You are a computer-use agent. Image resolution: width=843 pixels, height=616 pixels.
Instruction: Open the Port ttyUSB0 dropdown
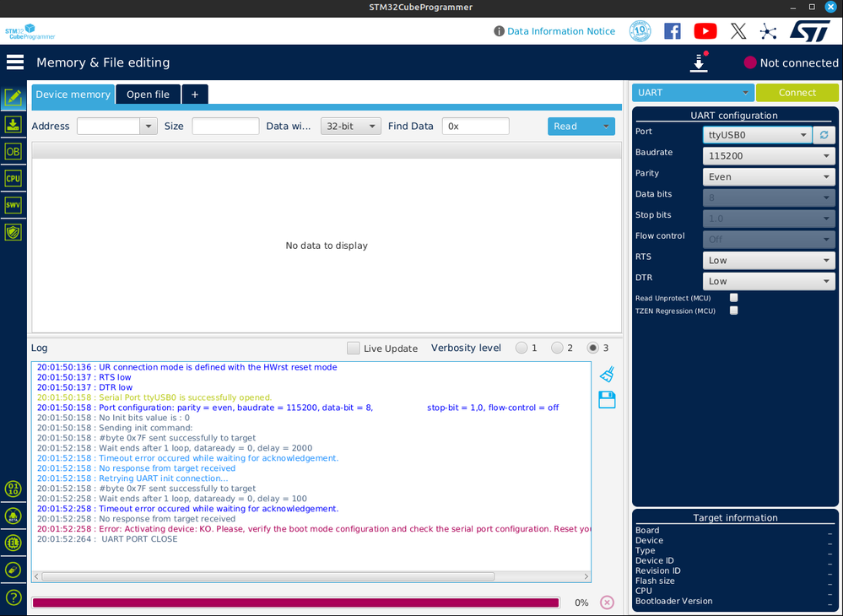pyautogui.click(x=757, y=135)
